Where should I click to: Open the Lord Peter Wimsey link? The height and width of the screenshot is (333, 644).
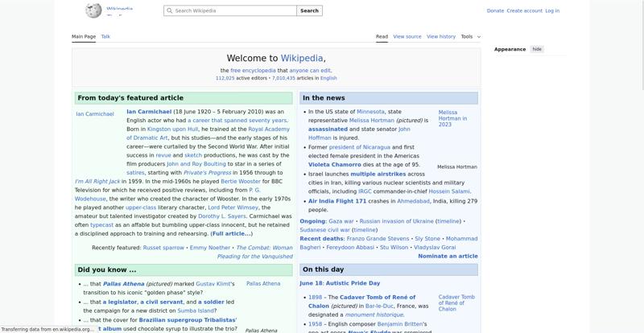233,208
